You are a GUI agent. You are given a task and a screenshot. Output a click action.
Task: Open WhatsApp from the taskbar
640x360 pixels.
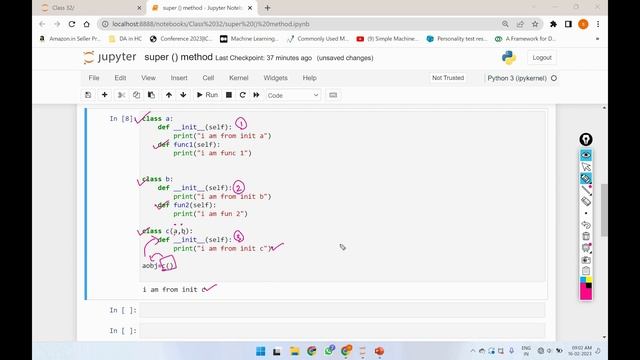(329, 351)
